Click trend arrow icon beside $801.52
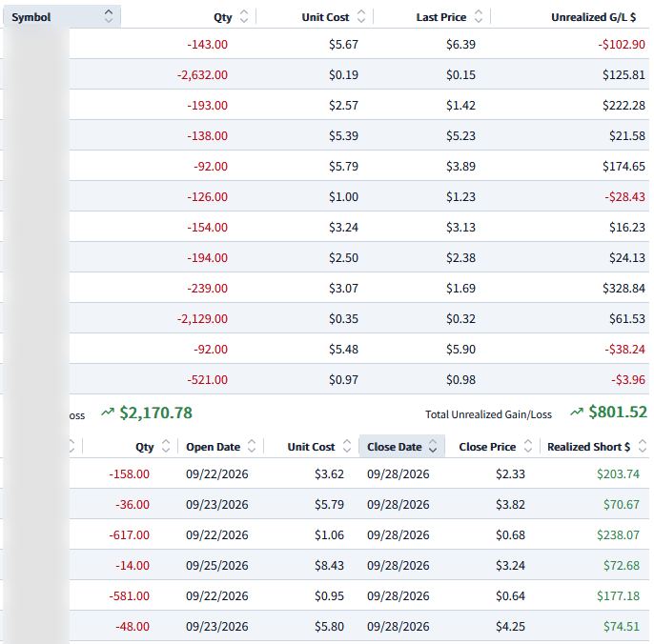Screen dimensions: 654x644 point(577,412)
